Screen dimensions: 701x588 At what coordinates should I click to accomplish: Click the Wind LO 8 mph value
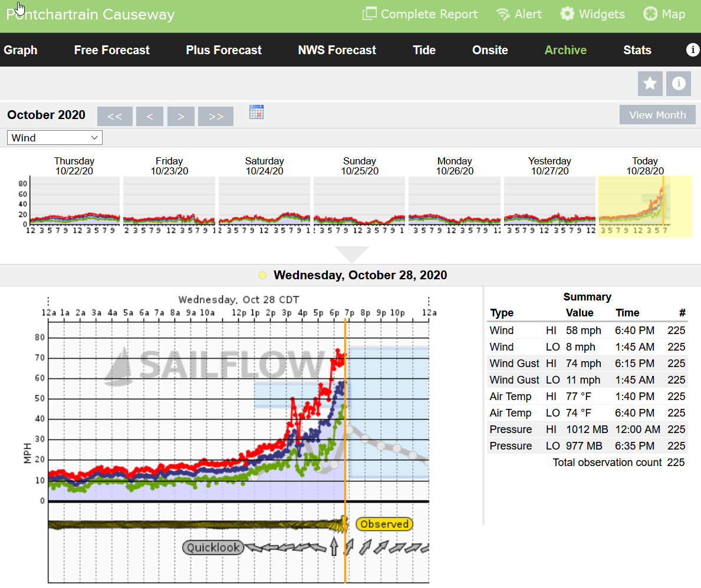click(580, 346)
